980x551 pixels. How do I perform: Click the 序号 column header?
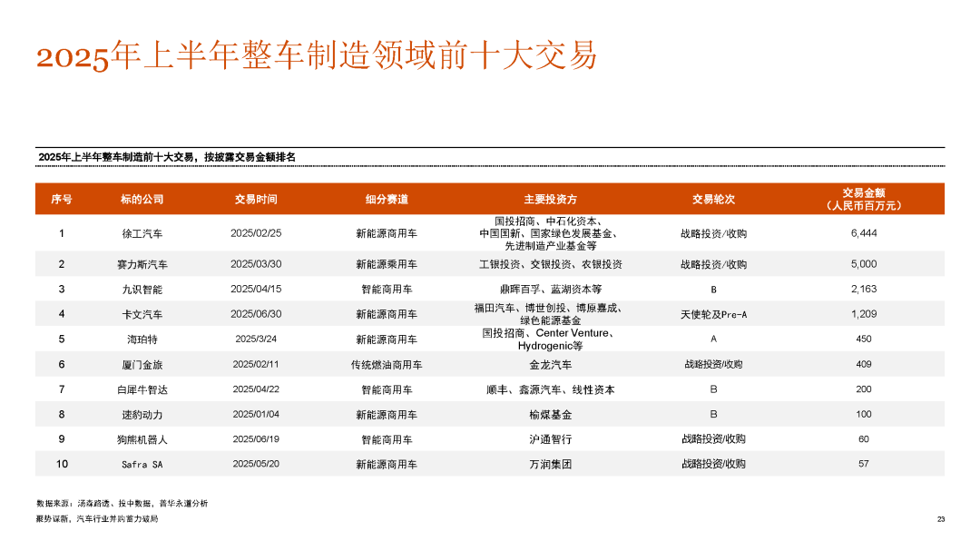coord(62,199)
